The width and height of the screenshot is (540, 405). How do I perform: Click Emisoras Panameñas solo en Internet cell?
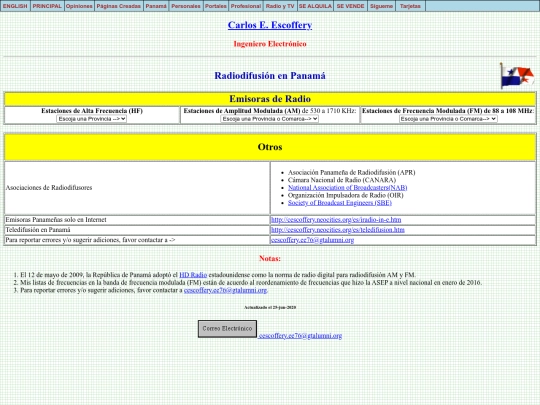click(x=137, y=220)
